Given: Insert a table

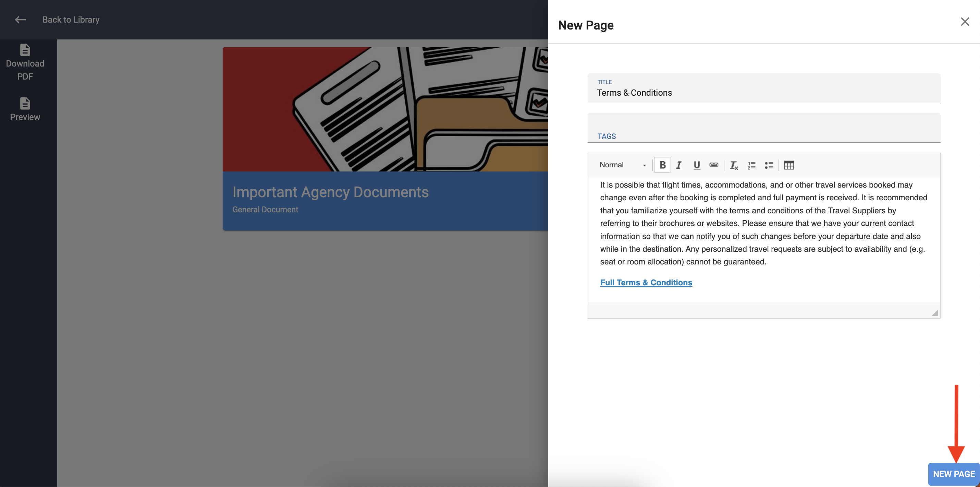Looking at the screenshot, I should (789, 165).
